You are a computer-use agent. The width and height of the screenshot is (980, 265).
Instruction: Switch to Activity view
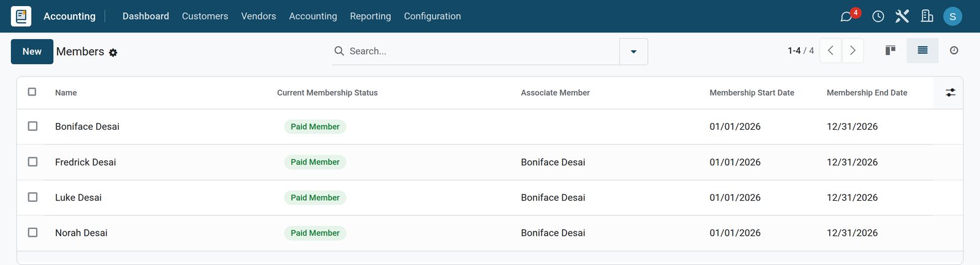pyautogui.click(x=954, y=50)
